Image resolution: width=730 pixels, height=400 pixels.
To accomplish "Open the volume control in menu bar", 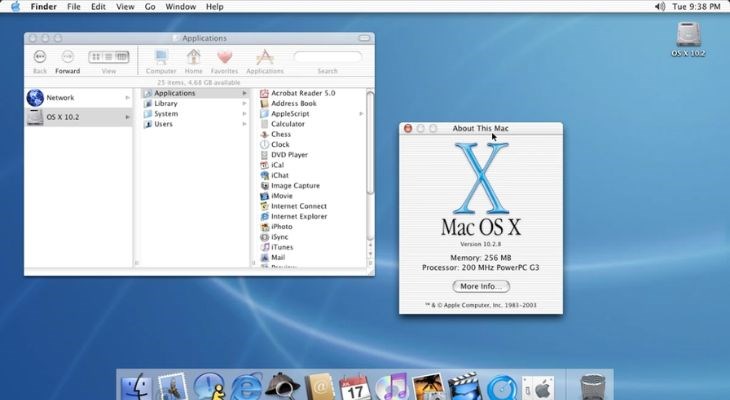I will point(660,7).
